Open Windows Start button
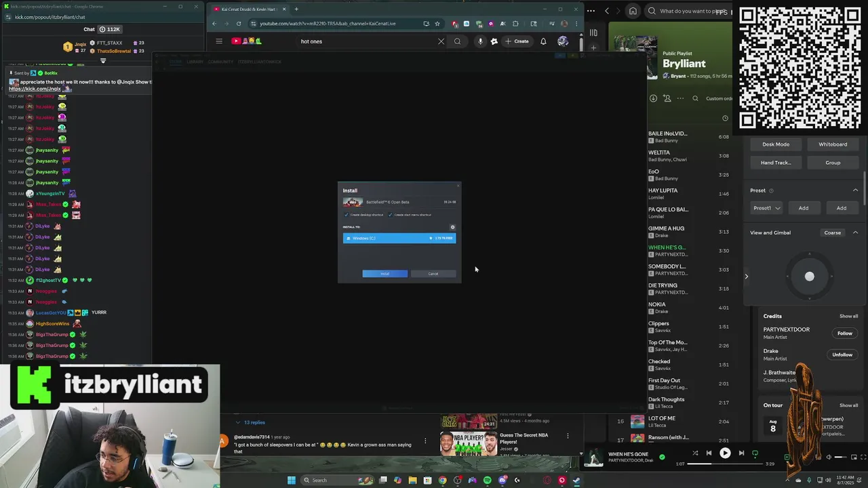 [292, 480]
